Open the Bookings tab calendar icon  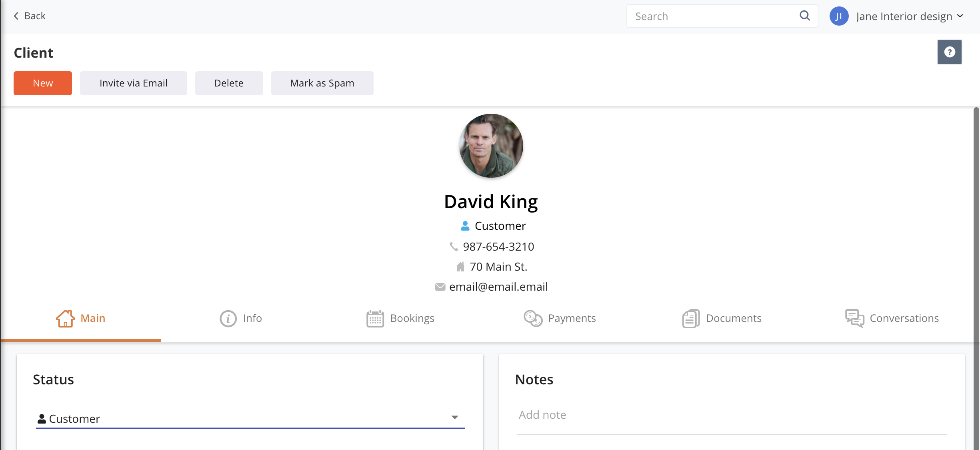tap(375, 318)
